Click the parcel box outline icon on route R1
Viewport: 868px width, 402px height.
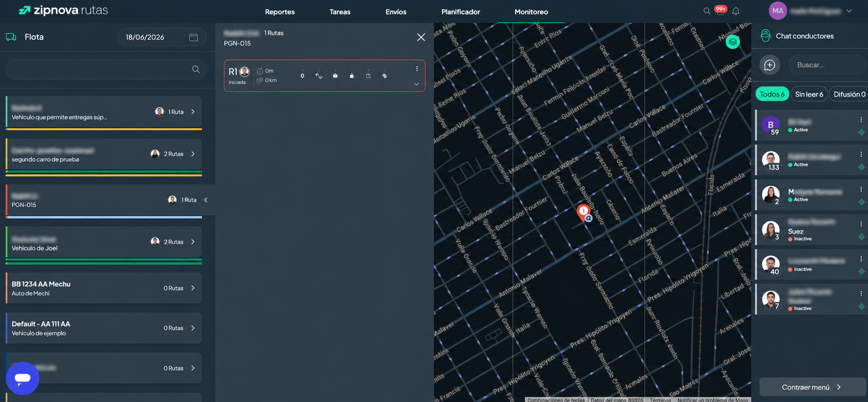coord(368,75)
